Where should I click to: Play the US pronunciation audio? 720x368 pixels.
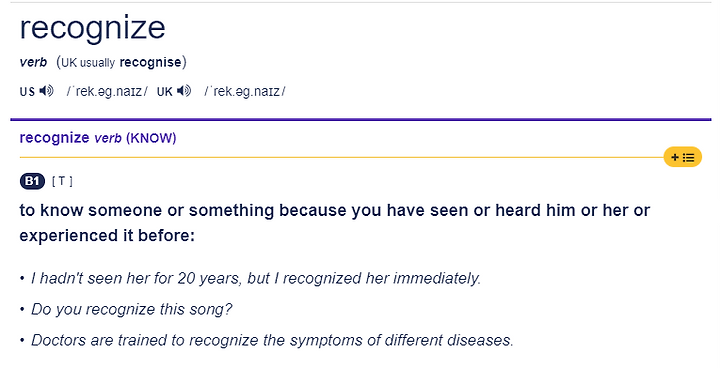point(46,91)
